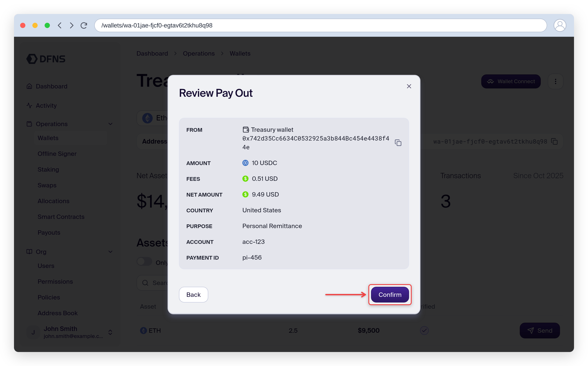Confirm the pay out
This screenshot has width=588, height=366.
390,294
